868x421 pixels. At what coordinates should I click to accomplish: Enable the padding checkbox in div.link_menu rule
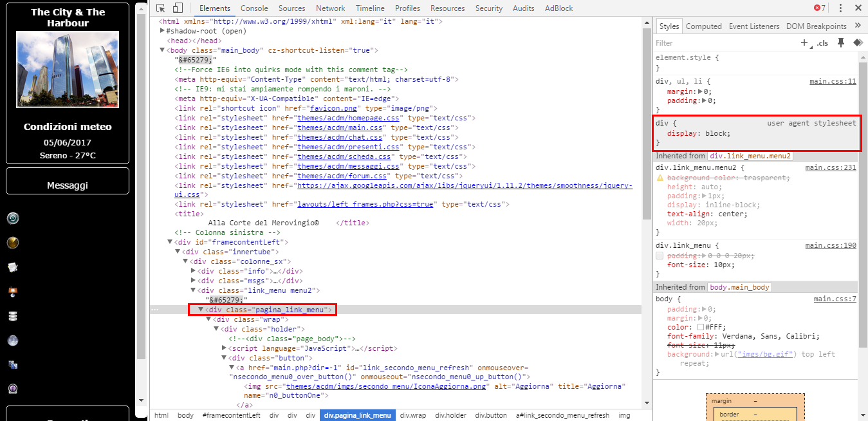pyautogui.click(x=660, y=256)
